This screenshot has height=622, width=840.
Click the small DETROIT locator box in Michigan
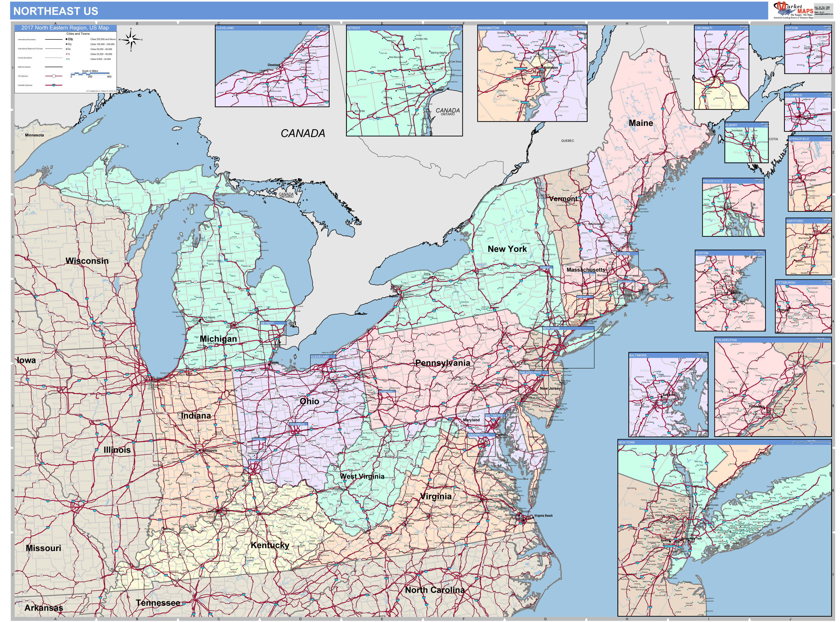273,333
